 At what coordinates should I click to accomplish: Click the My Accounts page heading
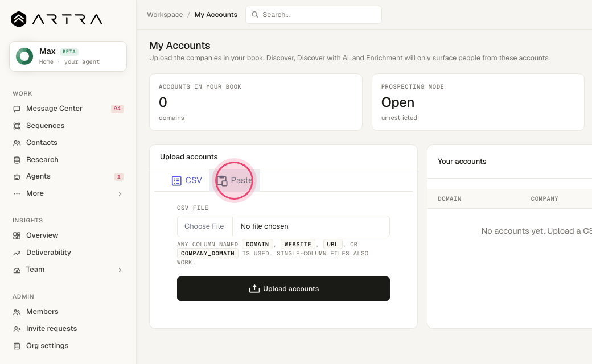(x=180, y=45)
